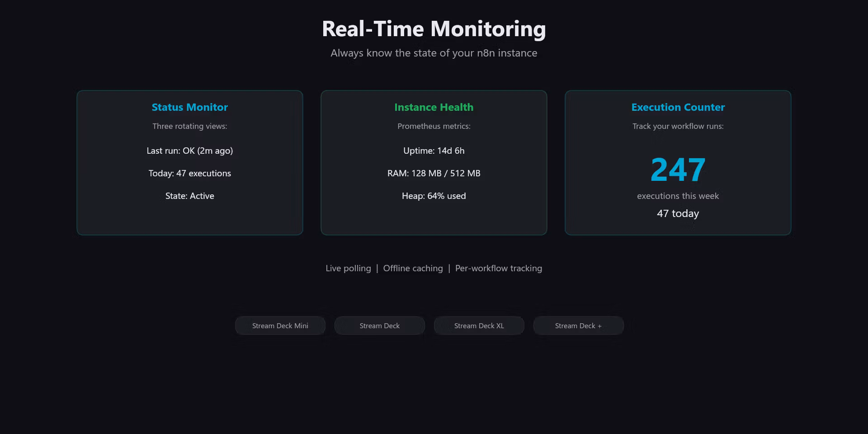Click the 'Today: 47 executions' status line
Viewport: 868px width, 434px height.
189,173
